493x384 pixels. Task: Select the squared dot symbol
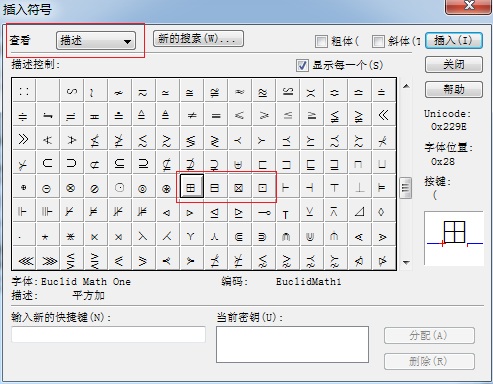pos(263,187)
